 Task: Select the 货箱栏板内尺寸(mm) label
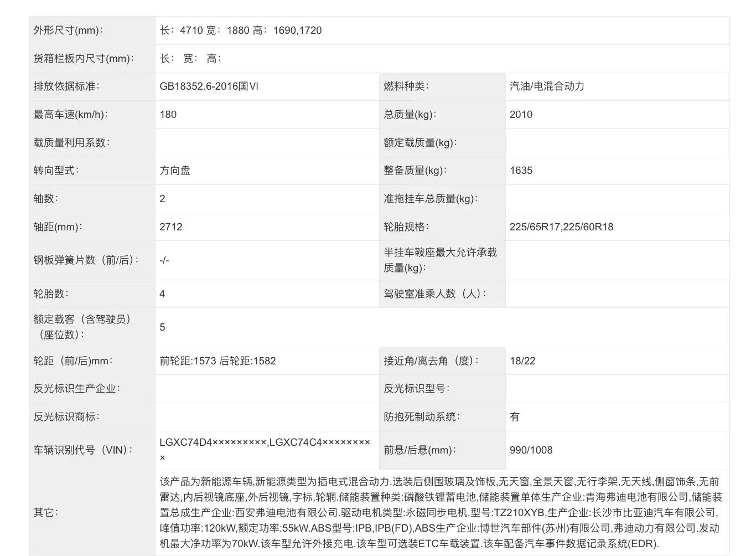[x=84, y=59]
